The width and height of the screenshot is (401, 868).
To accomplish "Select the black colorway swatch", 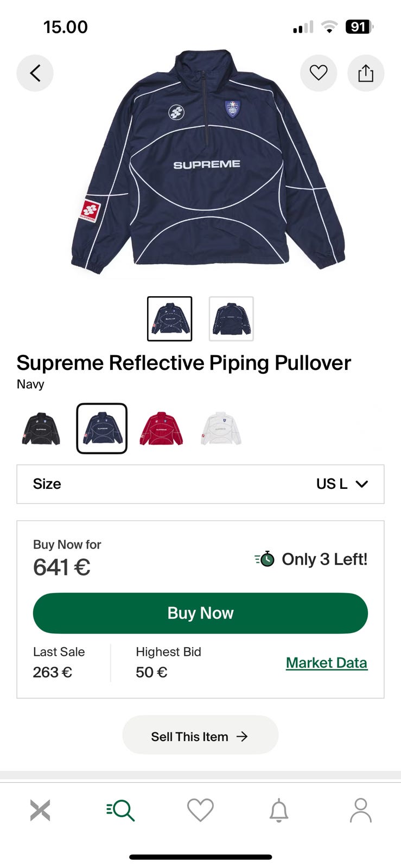I will pyautogui.click(x=41, y=429).
